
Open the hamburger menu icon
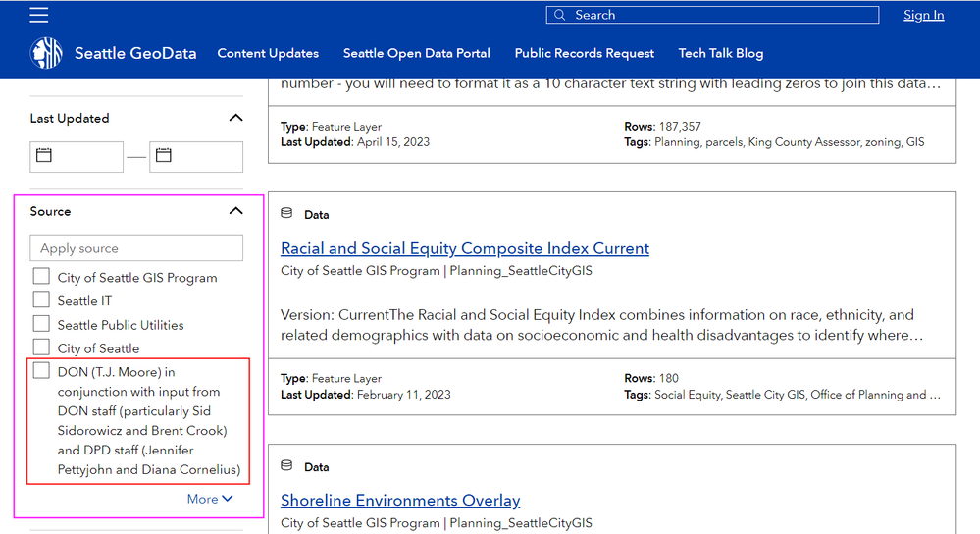point(39,15)
